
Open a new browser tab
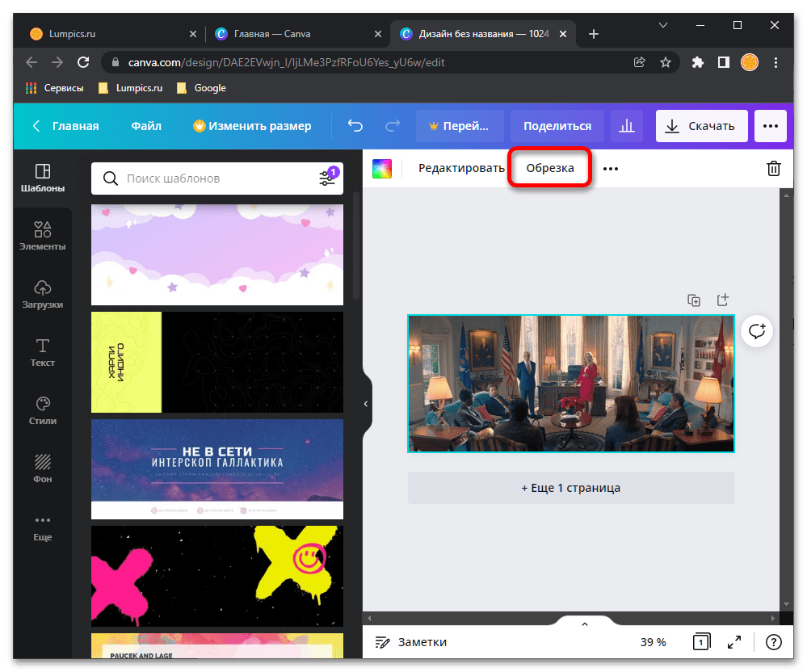[594, 34]
